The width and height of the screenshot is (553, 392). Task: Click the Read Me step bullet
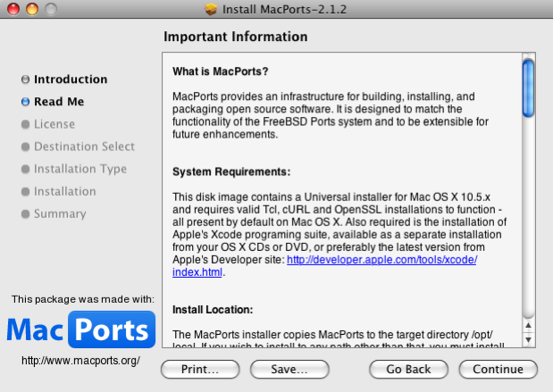(25, 102)
